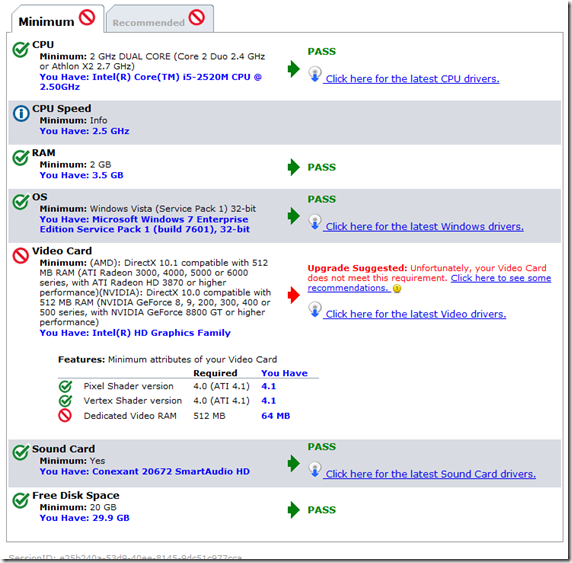This screenshot has width=572, height=563.
Task: Open the latest Windows drivers link
Action: click(x=424, y=227)
